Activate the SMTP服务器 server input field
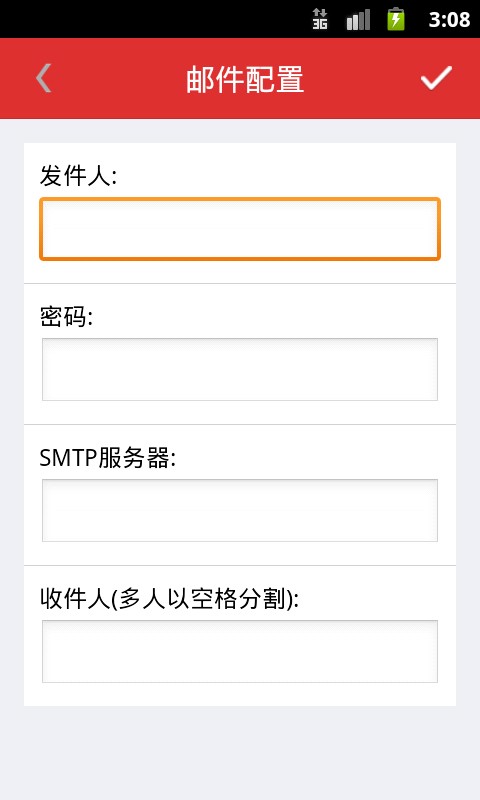This screenshot has width=480, height=800. [240, 510]
